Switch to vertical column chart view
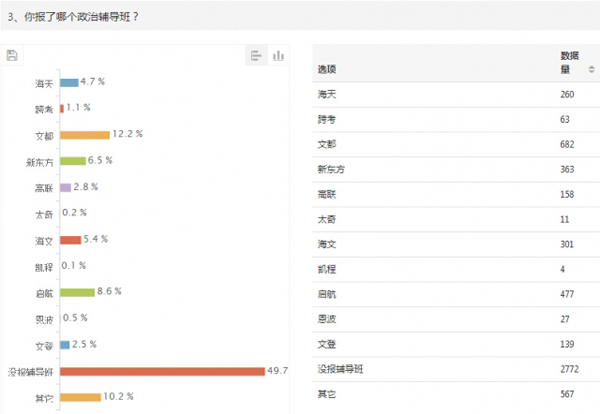Viewport: 600px width, 414px height. [x=279, y=56]
